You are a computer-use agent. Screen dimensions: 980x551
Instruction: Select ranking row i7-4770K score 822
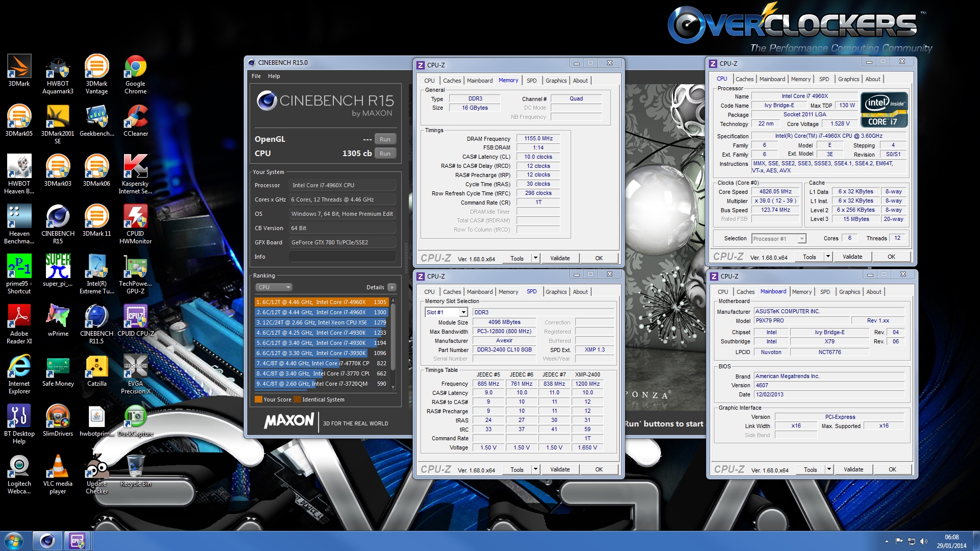pyautogui.click(x=322, y=363)
